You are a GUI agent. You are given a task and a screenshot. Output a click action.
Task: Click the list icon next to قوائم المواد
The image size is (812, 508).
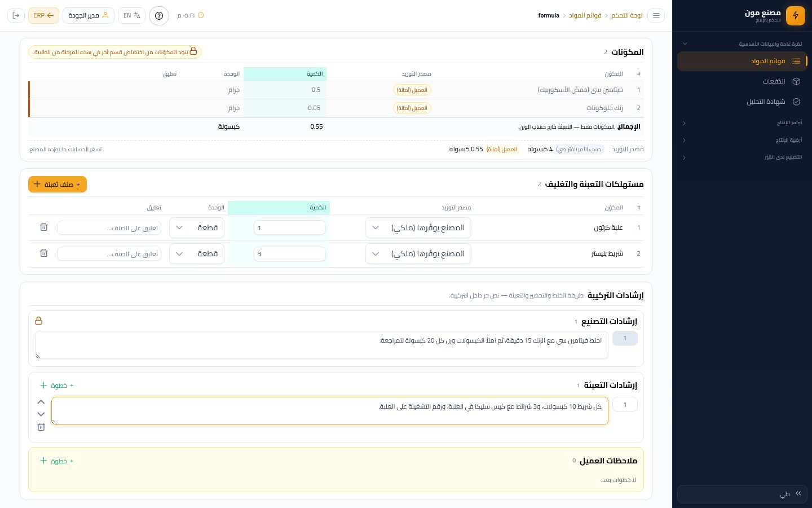(796, 61)
